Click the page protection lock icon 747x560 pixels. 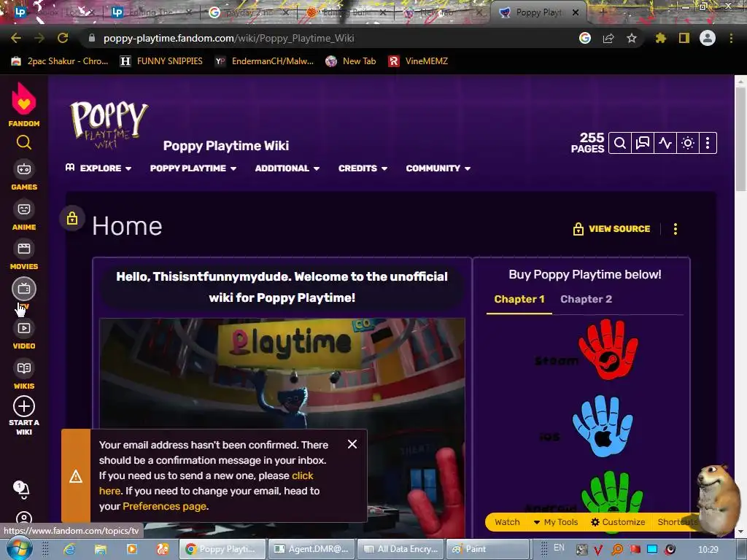[x=72, y=219]
